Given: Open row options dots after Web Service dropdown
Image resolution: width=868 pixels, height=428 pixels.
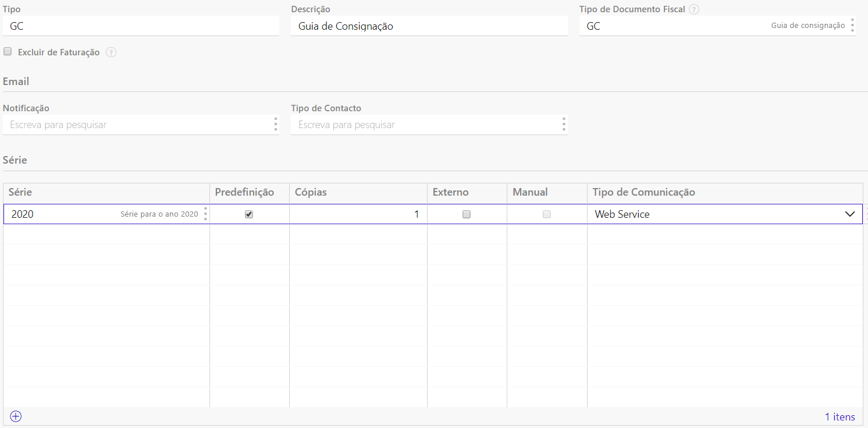Looking at the screenshot, I should click(866, 214).
